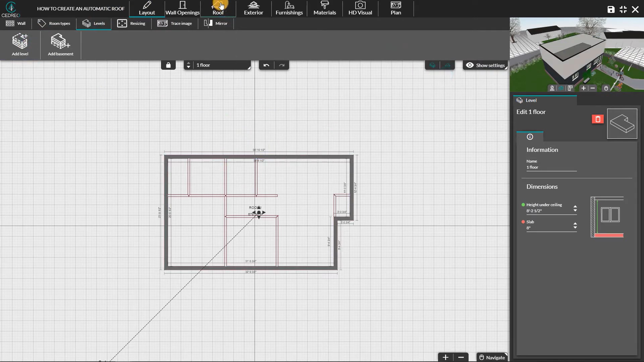The width and height of the screenshot is (644, 362).
Task: Toggle the lock floor plan icon
Action: click(168, 65)
